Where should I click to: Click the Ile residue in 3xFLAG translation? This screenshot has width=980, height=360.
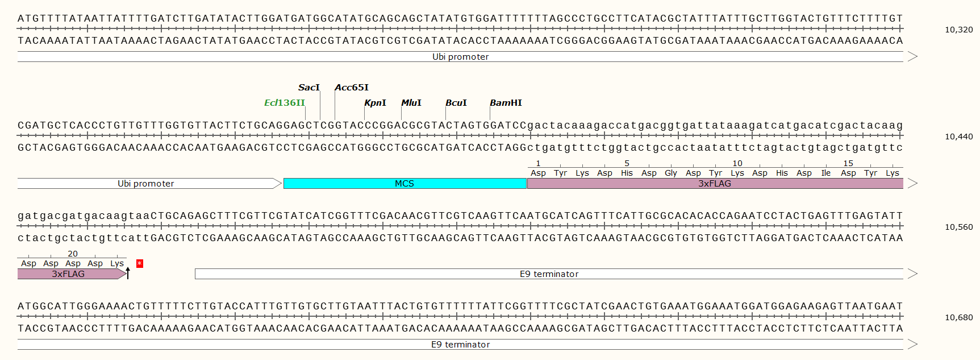coord(826,173)
